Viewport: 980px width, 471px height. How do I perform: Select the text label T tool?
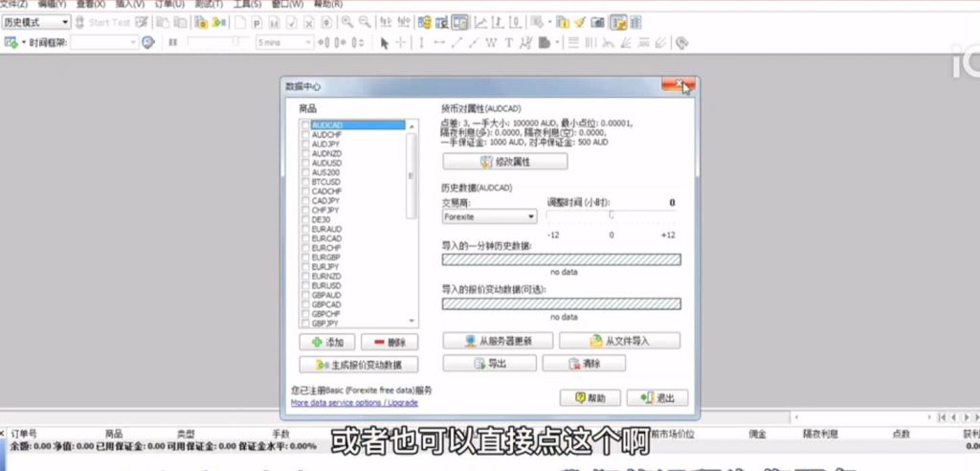click(509, 42)
